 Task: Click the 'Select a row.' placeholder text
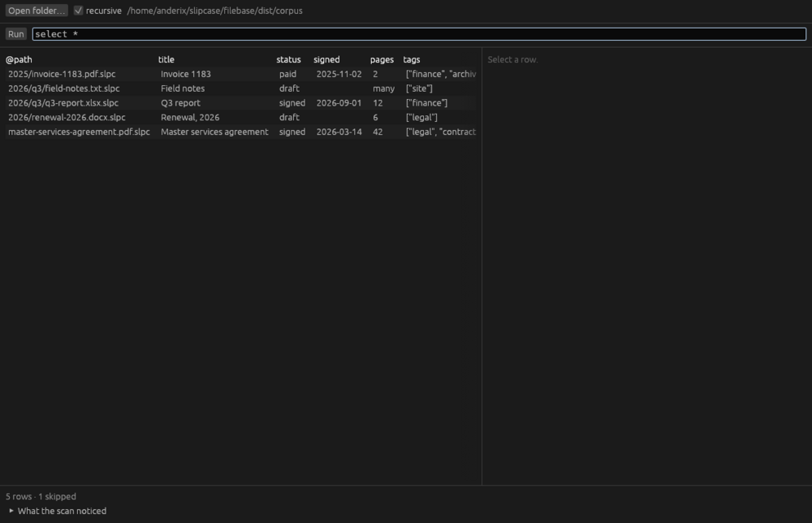tap(512, 59)
